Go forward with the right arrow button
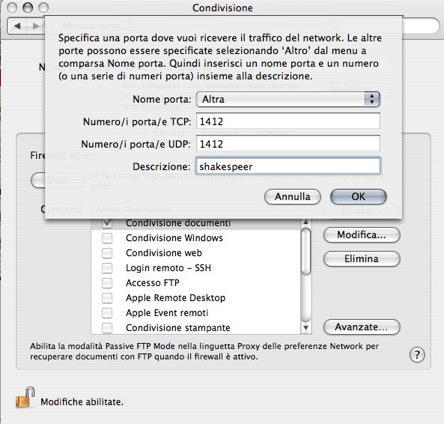Viewport: 444px width, 424px height. 35,26
